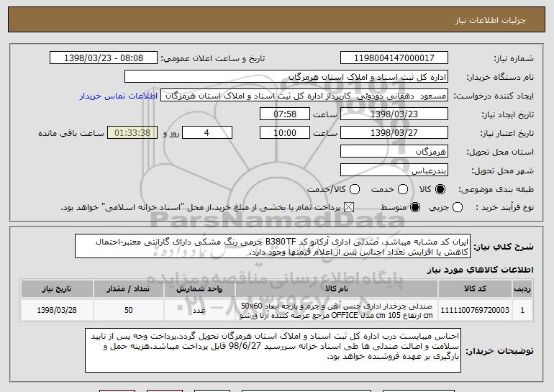Click the اطلاعات کالاهای مورد نیاز section heading
Viewport: 554px width, 392px height.
click(x=480, y=270)
